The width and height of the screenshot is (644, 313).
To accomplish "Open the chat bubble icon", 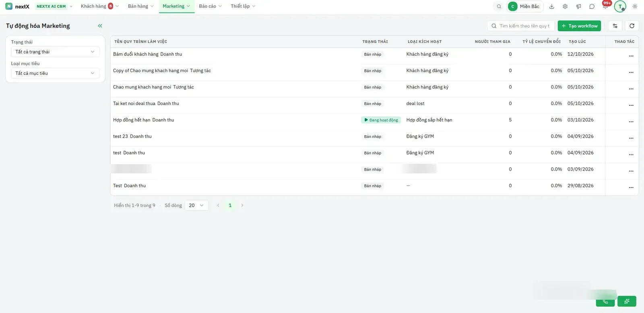I will tap(592, 6).
